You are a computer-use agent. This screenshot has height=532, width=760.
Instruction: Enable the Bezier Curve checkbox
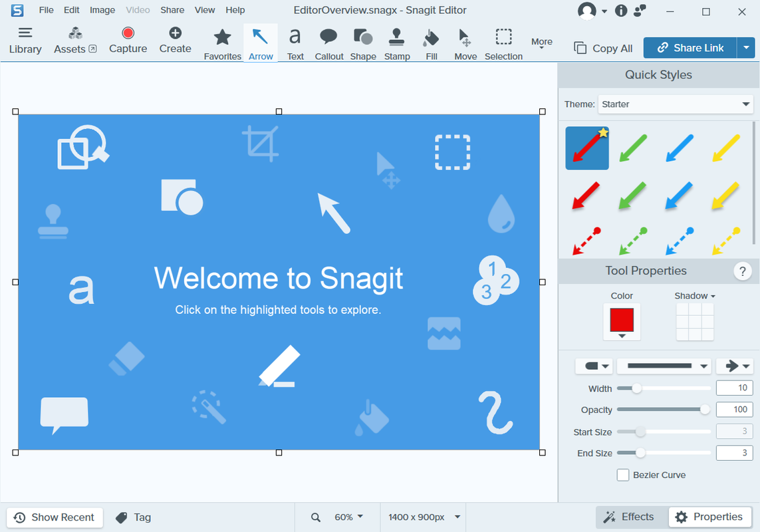(623, 475)
